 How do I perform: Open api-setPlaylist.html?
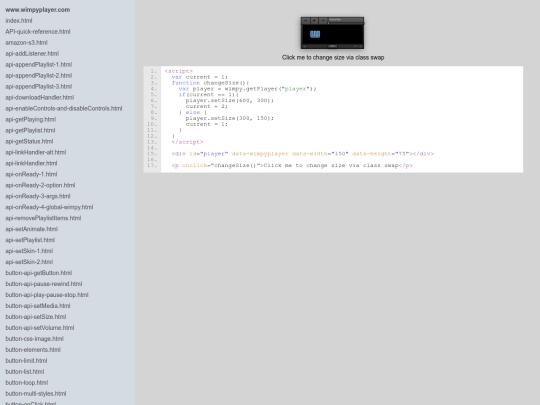tap(30, 240)
